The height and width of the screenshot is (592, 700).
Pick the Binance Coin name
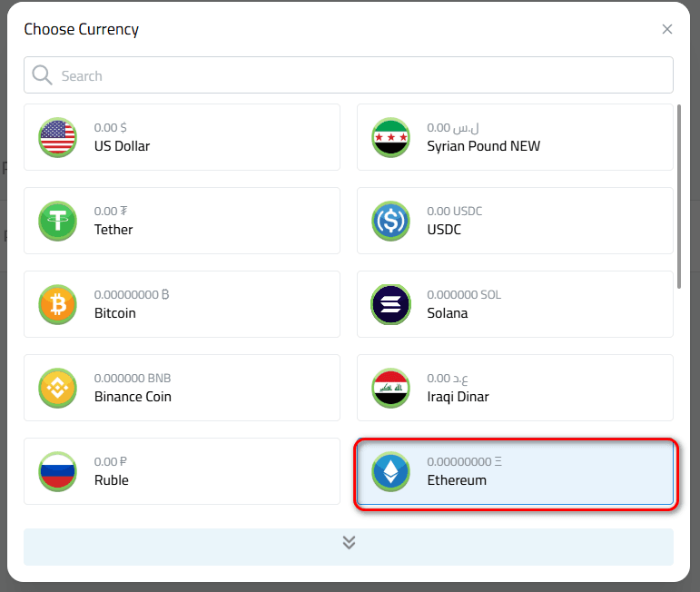point(133,397)
